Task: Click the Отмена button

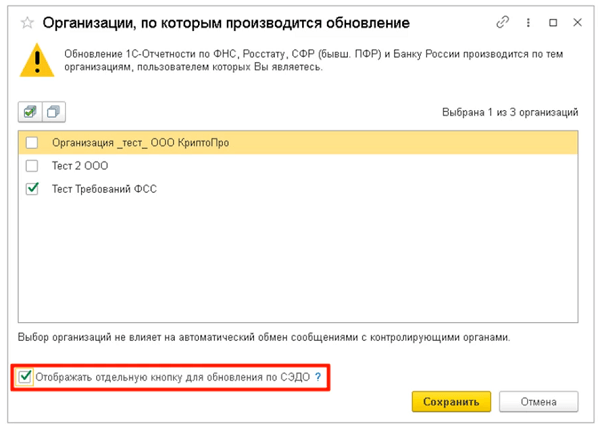Action: [x=538, y=402]
